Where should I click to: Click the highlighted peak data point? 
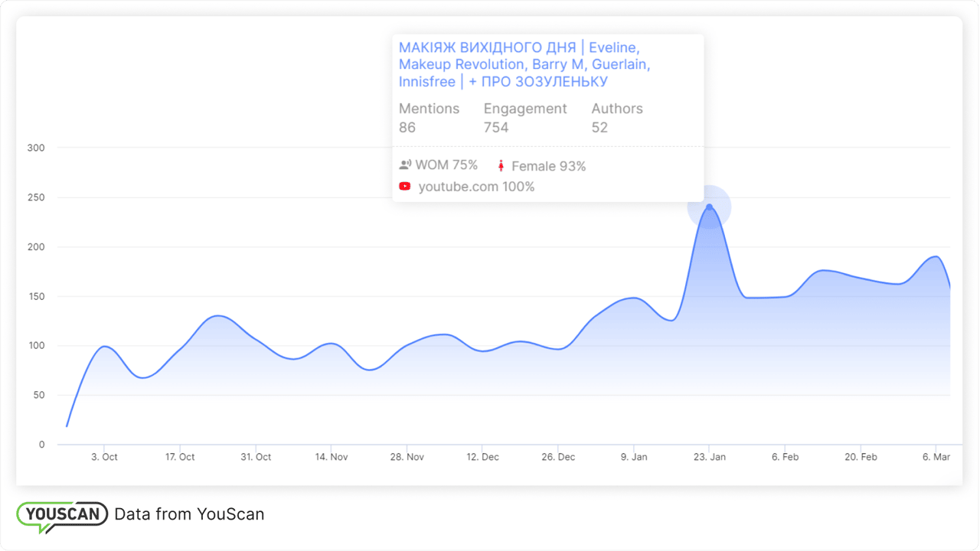pos(709,207)
